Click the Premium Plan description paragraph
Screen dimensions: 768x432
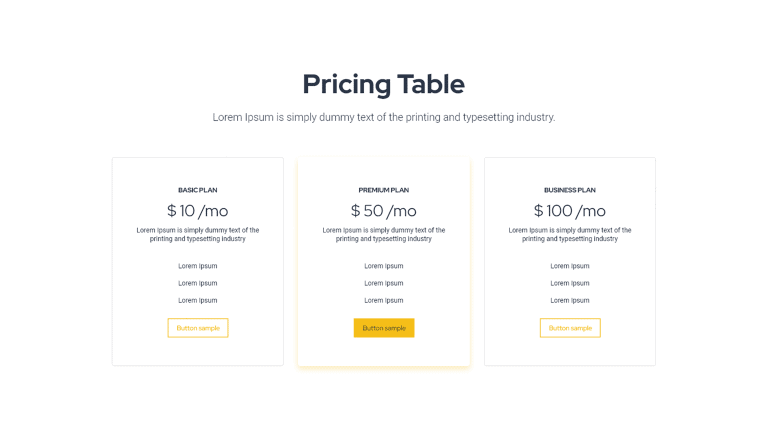coord(384,234)
